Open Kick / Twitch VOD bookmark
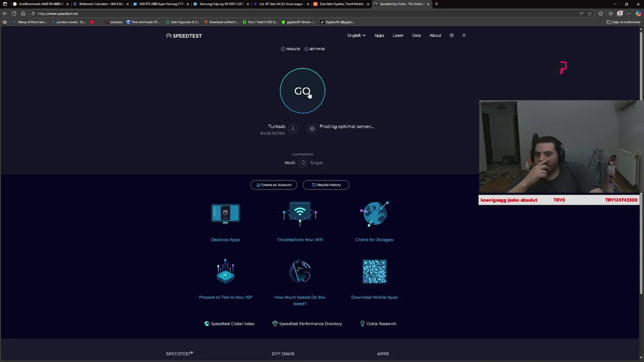This screenshot has height=362, width=644. (x=260, y=22)
